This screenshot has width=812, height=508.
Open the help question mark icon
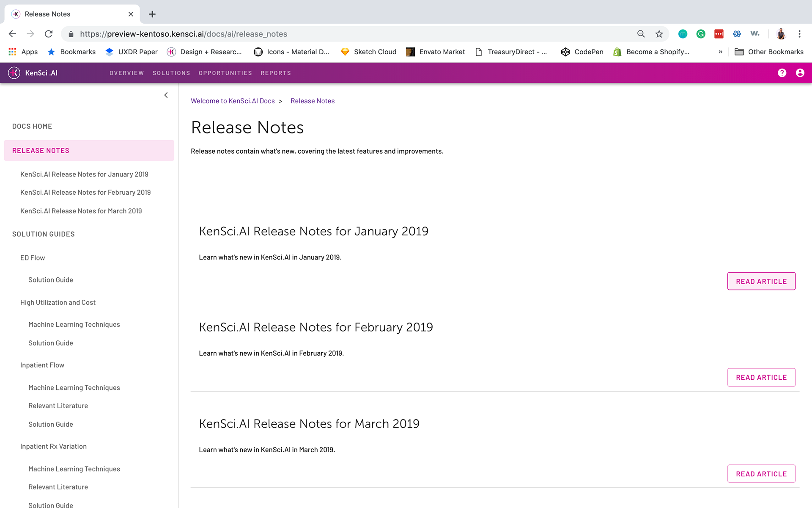(782, 73)
